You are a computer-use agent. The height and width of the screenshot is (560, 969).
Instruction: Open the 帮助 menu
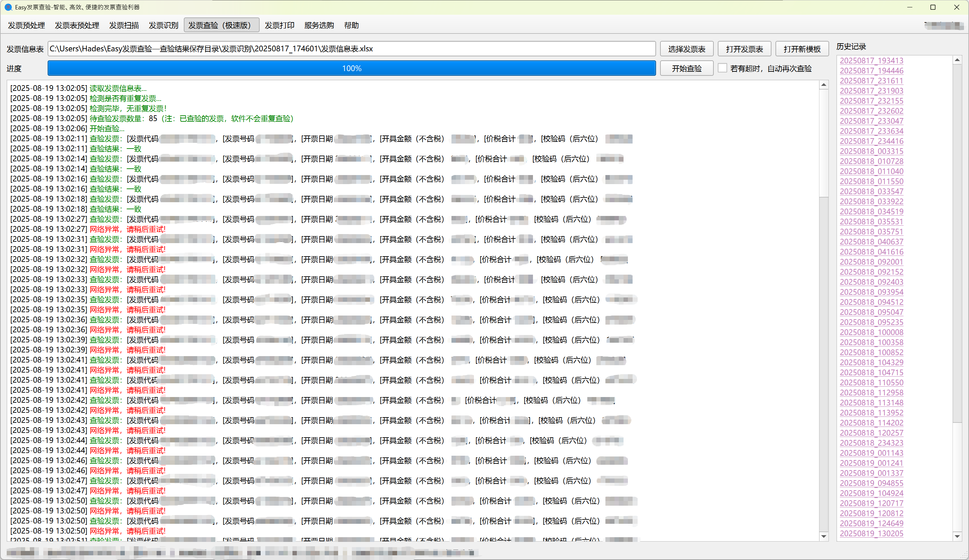(x=351, y=25)
